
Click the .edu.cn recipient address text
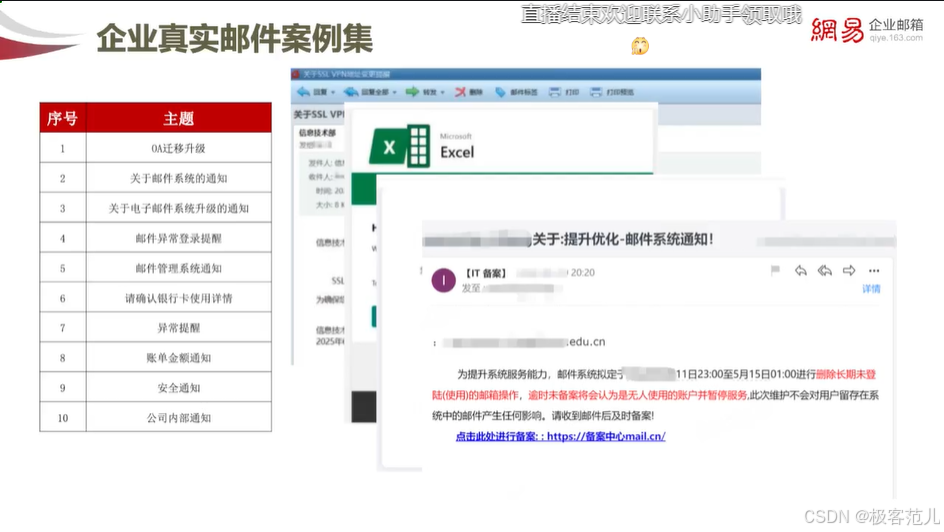click(x=587, y=342)
